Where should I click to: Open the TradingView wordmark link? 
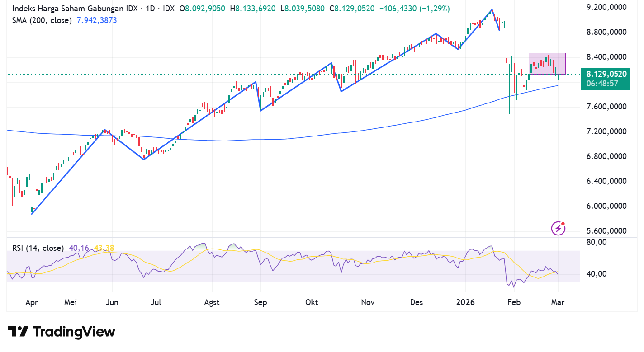point(75,332)
